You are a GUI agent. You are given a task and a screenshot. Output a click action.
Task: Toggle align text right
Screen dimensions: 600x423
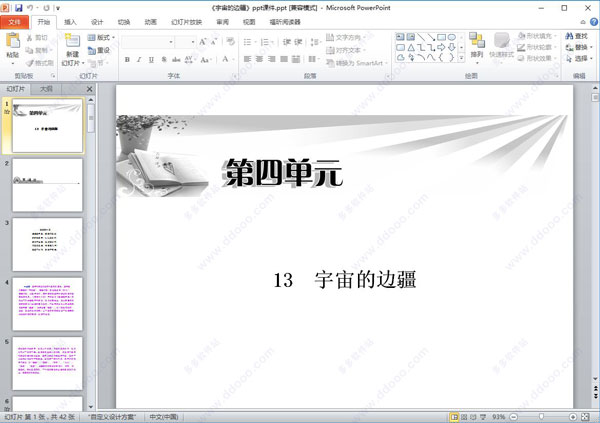272,59
